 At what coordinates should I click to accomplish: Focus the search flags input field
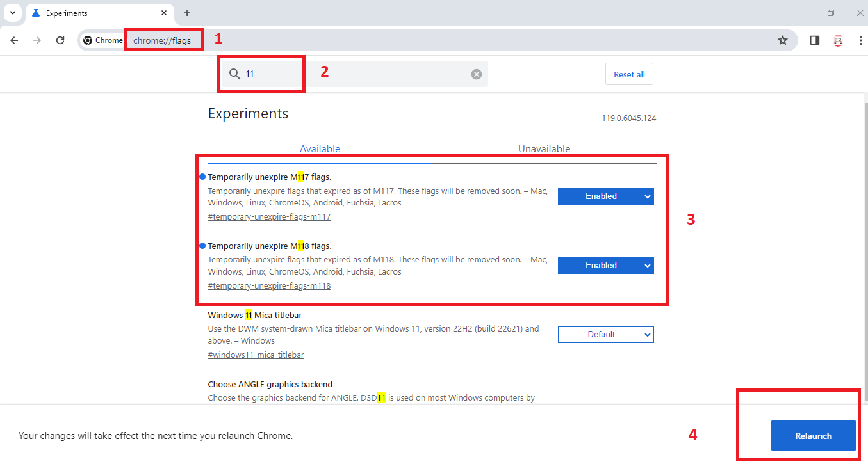click(354, 74)
